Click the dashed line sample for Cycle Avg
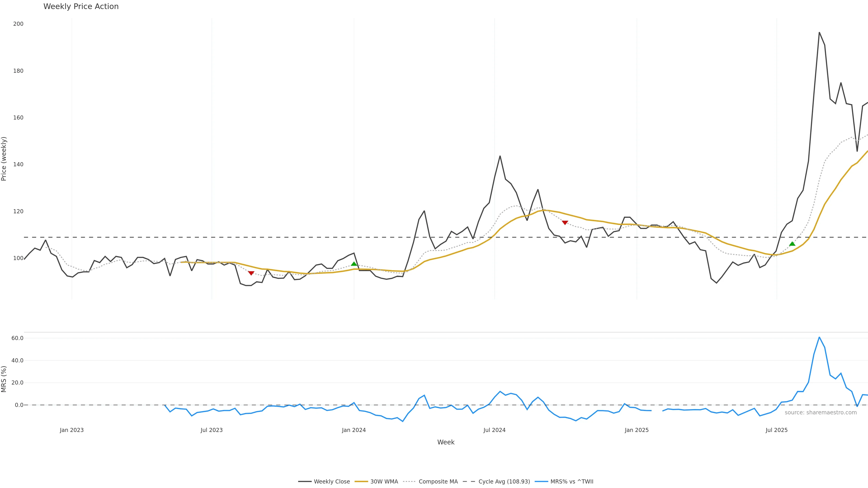This screenshot has height=488, width=868. [469, 482]
